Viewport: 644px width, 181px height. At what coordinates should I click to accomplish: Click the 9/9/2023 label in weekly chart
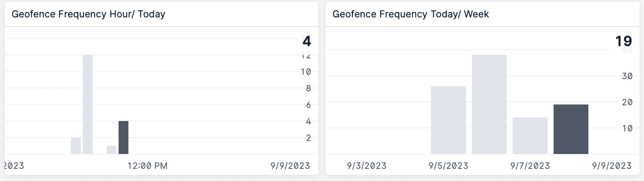pyautogui.click(x=611, y=166)
